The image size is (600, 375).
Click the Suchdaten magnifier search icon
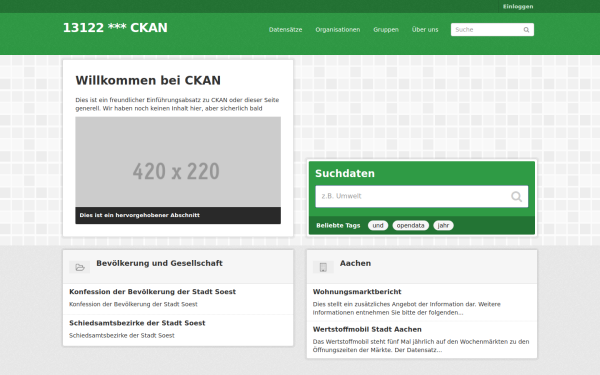coord(516,196)
